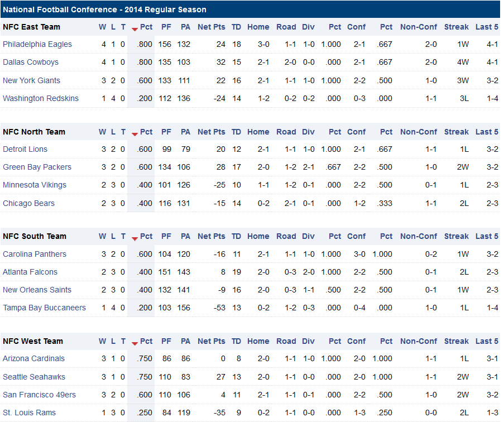Select Philadelphia Eagles 156 PF cell
The height and width of the screenshot is (422, 504).
tap(165, 44)
